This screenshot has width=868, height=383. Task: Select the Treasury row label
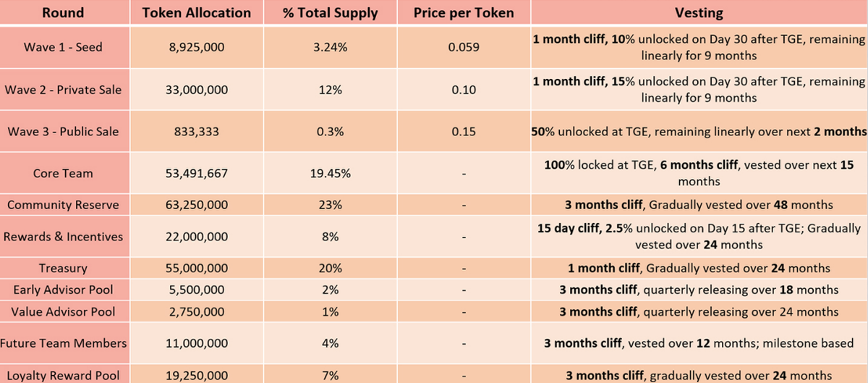63,269
